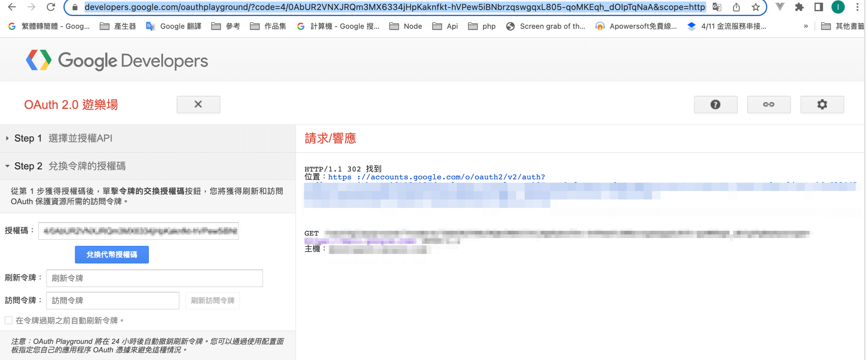868x360 pixels.
Task: Click the share page icon in address bar
Action: (736, 7)
